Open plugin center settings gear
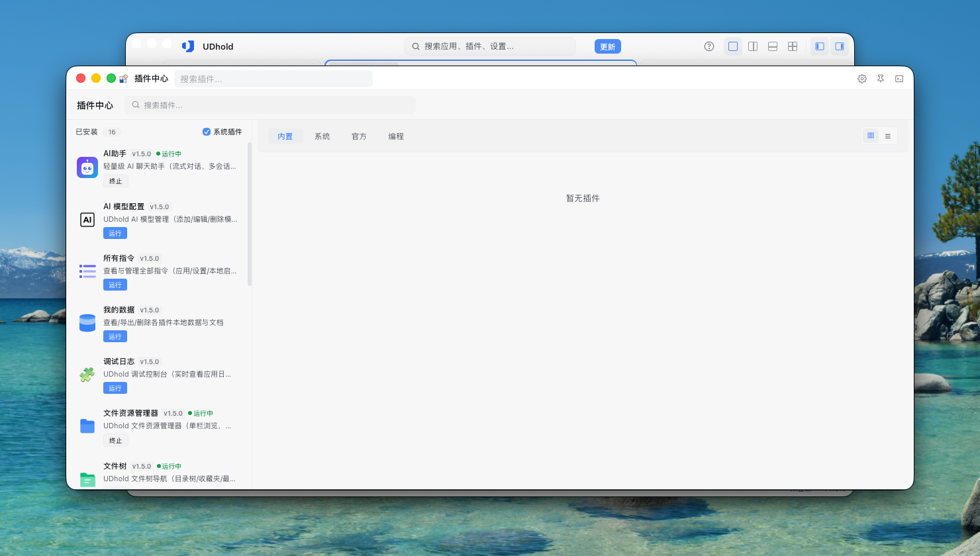Viewport: 980px width, 556px height. click(862, 79)
